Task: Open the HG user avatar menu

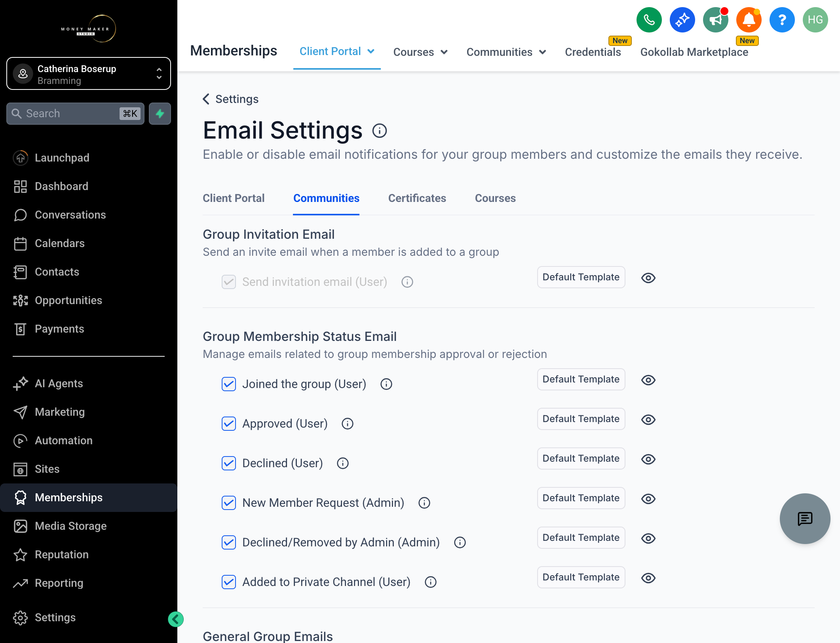Action: click(x=815, y=20)
